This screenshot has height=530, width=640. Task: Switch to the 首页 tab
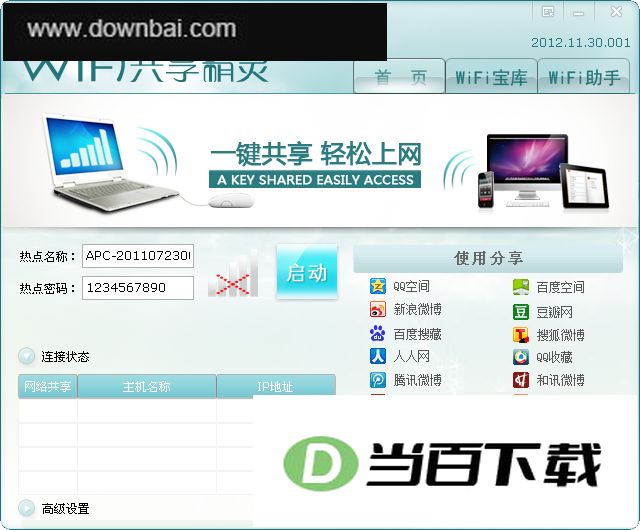point(400,76)
